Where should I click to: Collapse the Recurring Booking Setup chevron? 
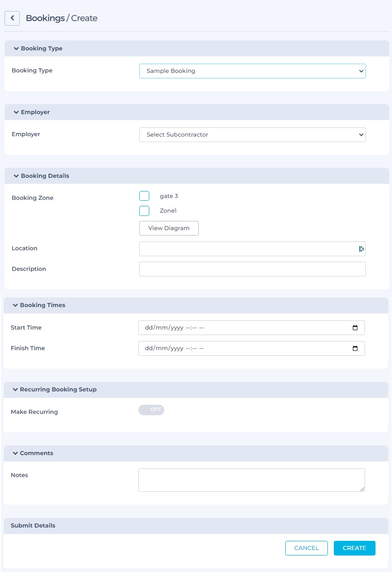tap(15, 390)
